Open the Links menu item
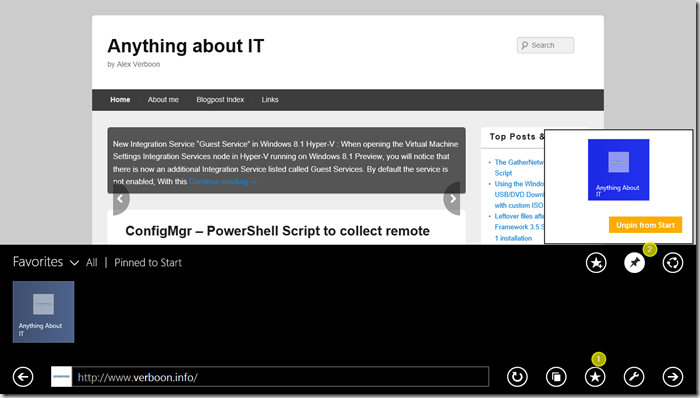The height and width of the screenshot is (398, 700). [x=270, y=100]
